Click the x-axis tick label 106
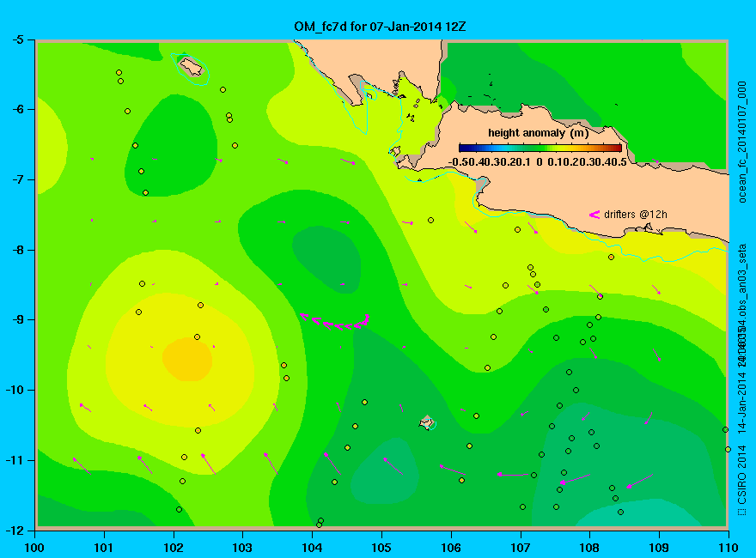756x558 pixels. [451, 548]
